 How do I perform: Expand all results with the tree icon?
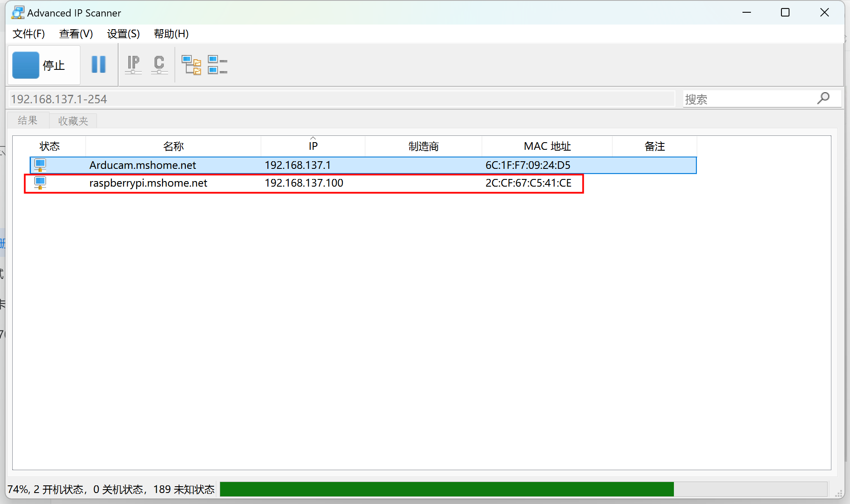pos(191,65)
